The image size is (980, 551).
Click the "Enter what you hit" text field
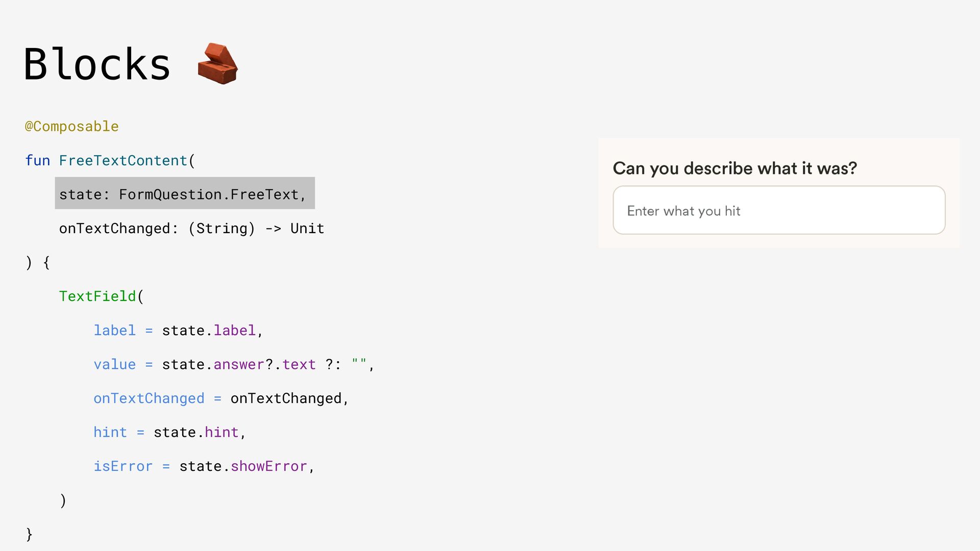pos(779,211)
